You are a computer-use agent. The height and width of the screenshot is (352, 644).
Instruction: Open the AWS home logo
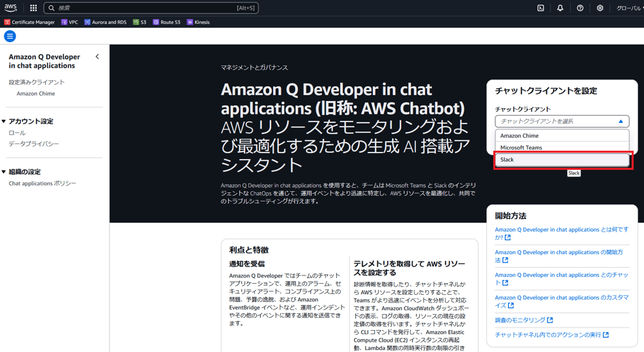tap(11, 8)
